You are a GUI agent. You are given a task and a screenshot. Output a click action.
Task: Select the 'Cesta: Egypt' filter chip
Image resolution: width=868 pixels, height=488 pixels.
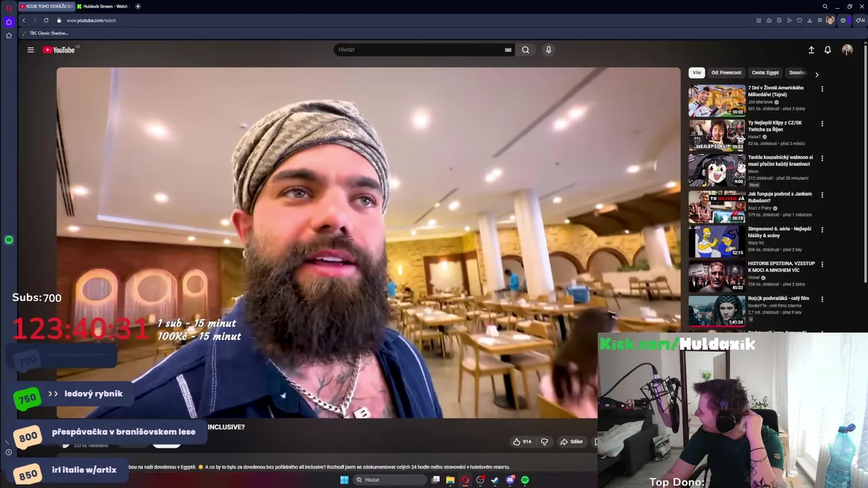pyautogui.click(x=765, y=73)
